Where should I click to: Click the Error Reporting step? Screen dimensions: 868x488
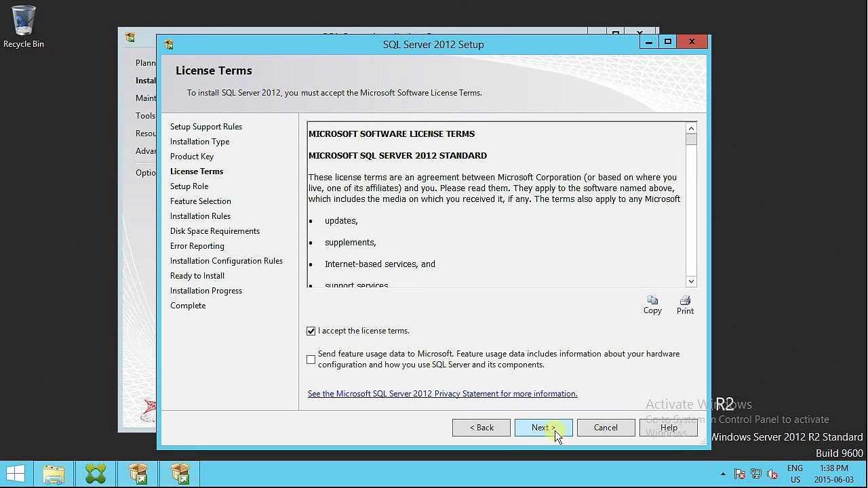(x=197, y=246)
